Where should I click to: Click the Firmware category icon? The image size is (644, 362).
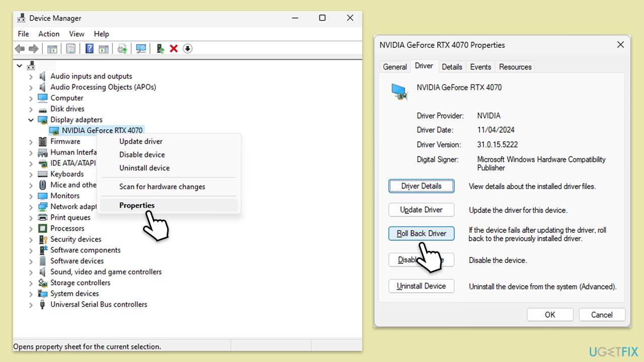click(x=43, y=142)
